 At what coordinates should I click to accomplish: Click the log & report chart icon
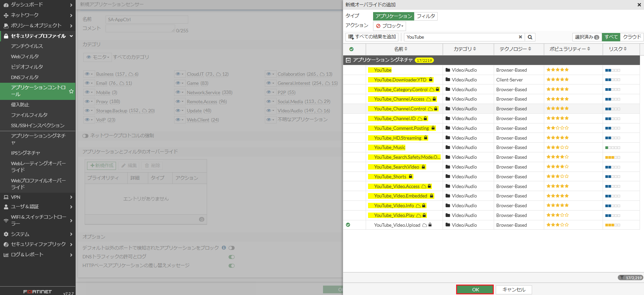point(6,255)
